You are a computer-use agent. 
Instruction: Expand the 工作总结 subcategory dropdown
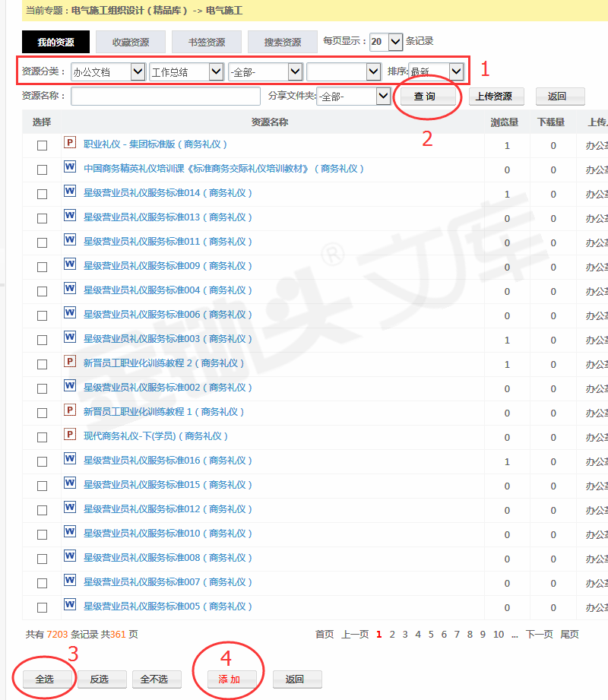(x=186, y=72)
